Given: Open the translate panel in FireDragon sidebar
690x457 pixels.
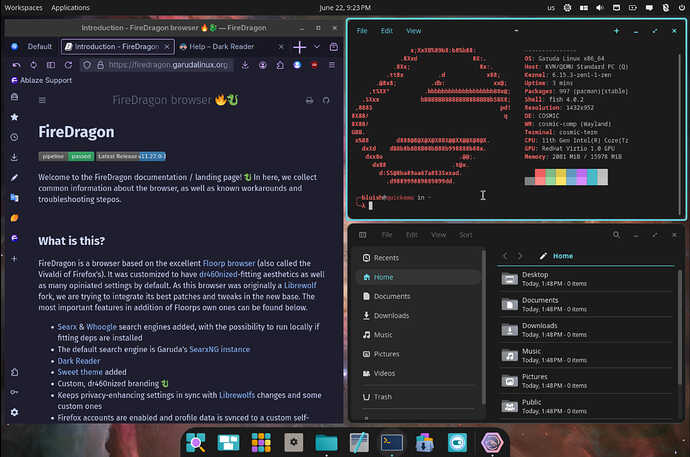Looking at the screenshot, I should point(15,197).
